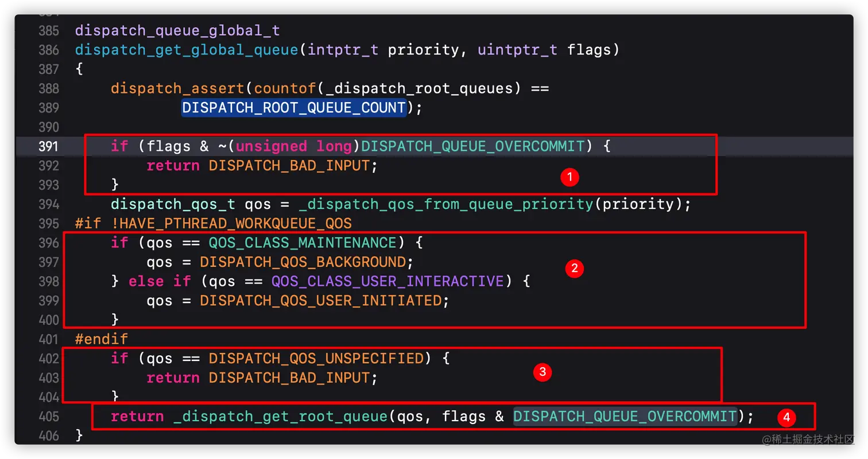Select the dispatch_get_global_queue function name
Image resolution: width=868 pixels, height=459 pixels.
point(187,50)
